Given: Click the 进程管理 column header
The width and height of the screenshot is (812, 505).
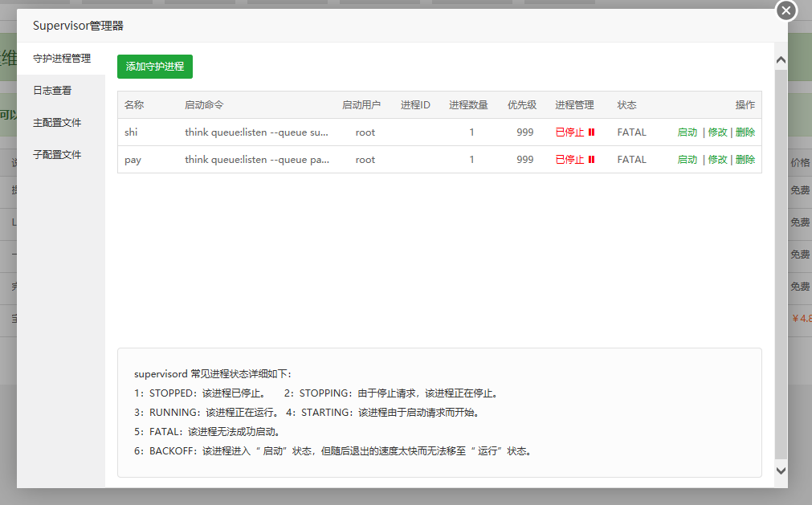Looking at the screenshot, I should (574, 105).
